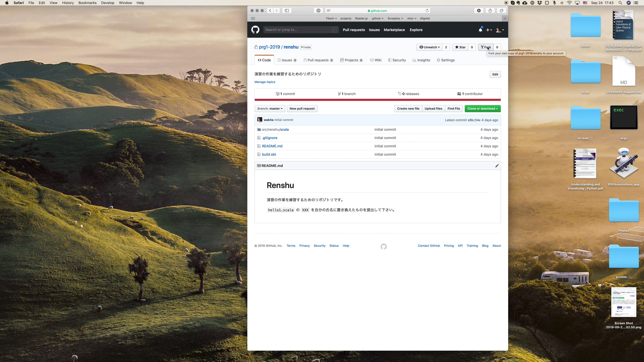Open Safari's share sheet icon
Screen dimensions: 644x362
point(490,11)
